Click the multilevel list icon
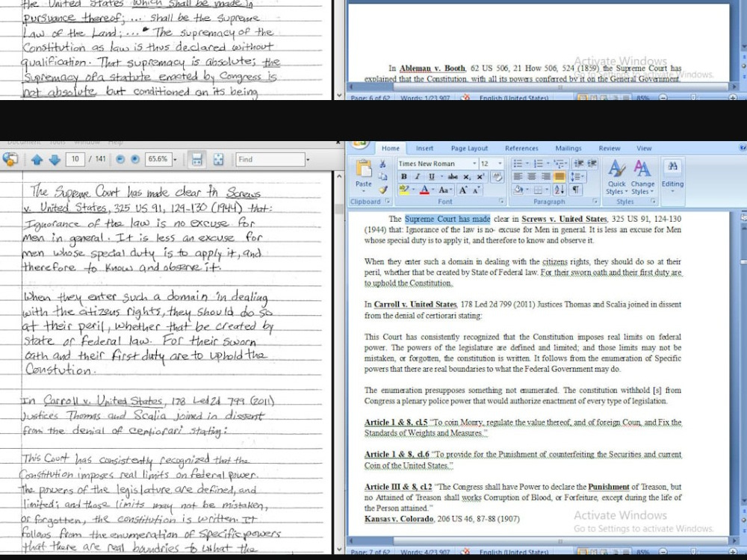This screenshot has width=747, height=560. click(558, 164)
